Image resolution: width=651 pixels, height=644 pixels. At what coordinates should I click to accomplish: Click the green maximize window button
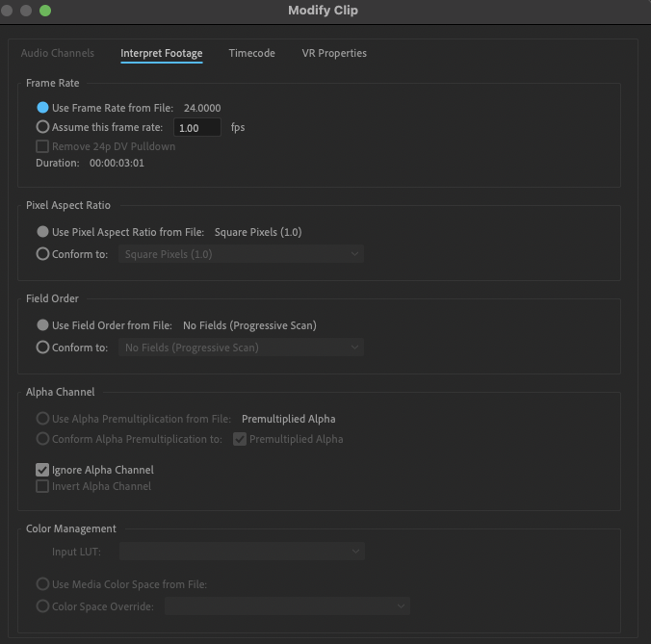click(45, 11)
